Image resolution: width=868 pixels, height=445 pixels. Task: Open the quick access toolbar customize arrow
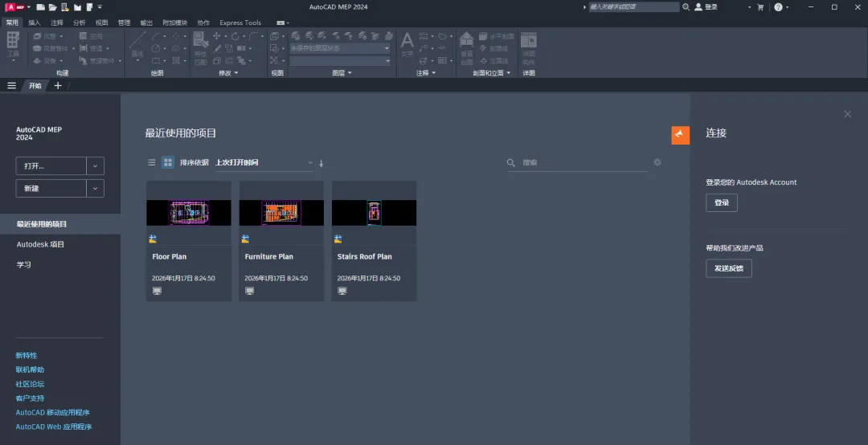(100, 7)
